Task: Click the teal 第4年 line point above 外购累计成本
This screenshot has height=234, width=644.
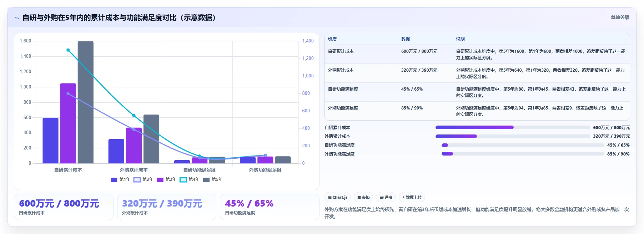Action: coord(134,116)
